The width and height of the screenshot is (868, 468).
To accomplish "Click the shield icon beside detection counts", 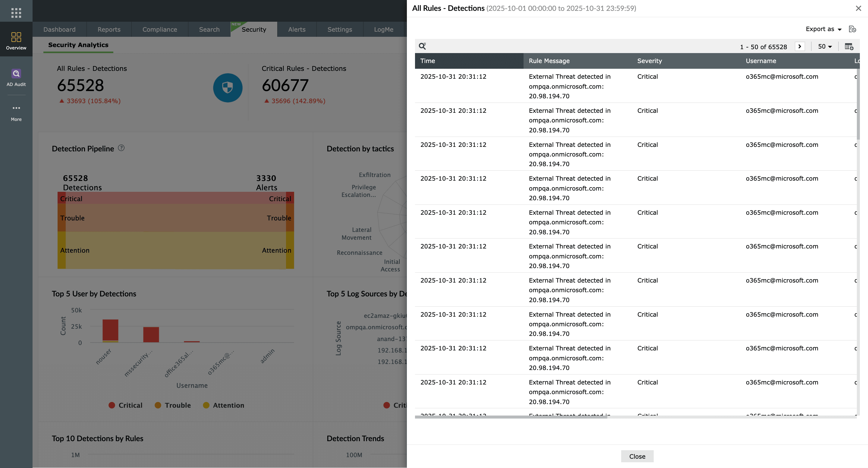I will coord(228,88).
